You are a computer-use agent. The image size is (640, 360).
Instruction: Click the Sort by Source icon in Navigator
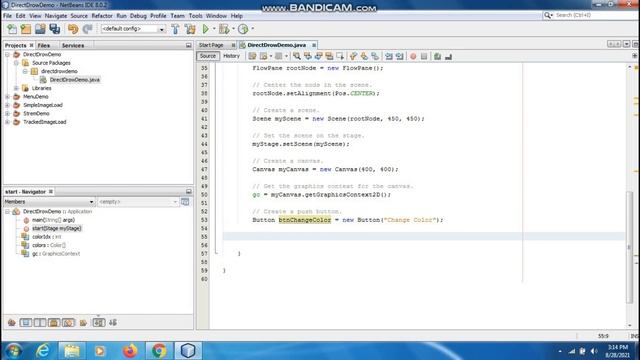point(113,323)
